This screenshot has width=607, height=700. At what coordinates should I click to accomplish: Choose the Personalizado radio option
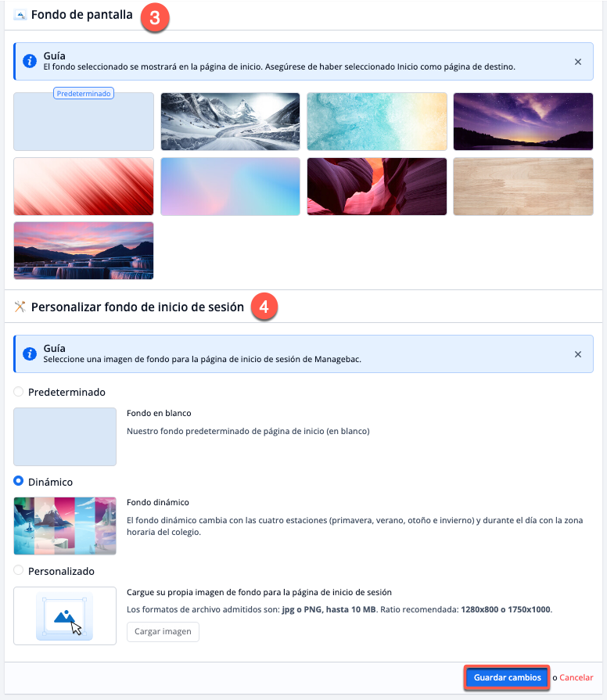coord(19,571)
